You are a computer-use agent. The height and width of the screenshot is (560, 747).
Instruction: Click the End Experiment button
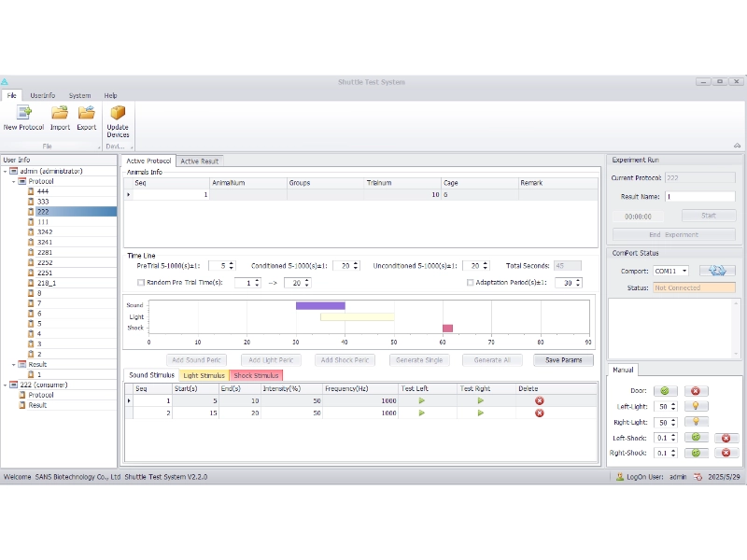pyautogui.click(x=673, y=234)
